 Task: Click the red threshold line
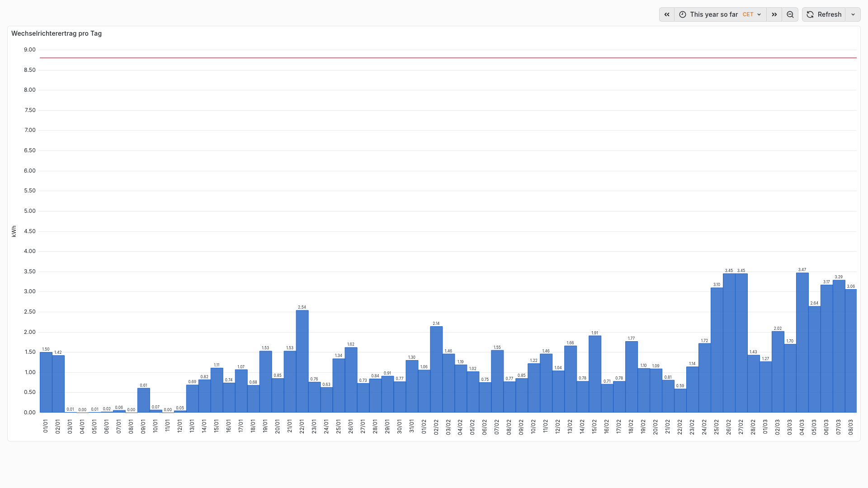[448, 58]
